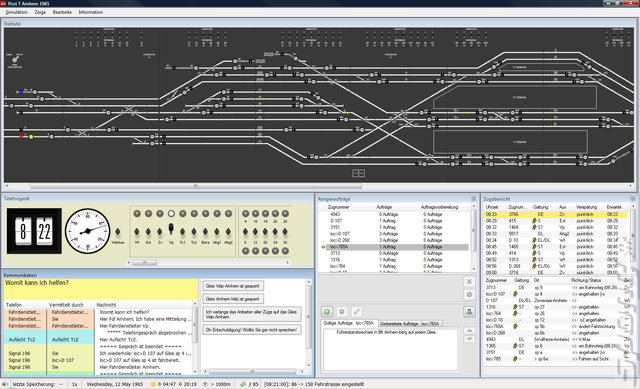Click the flip clock showing 8 22
This screenshot has height=389, width=640.
34,231
